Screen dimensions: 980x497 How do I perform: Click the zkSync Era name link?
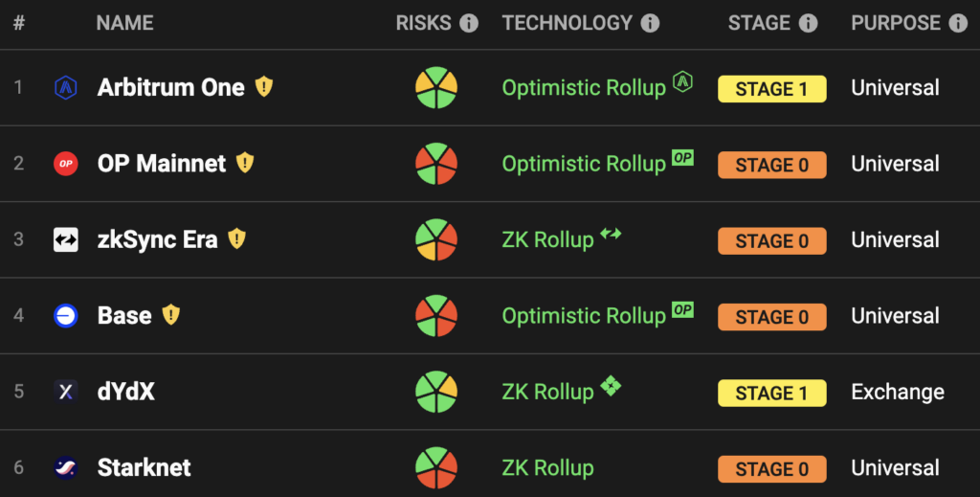pyautogui.click(x=158, y=239)
